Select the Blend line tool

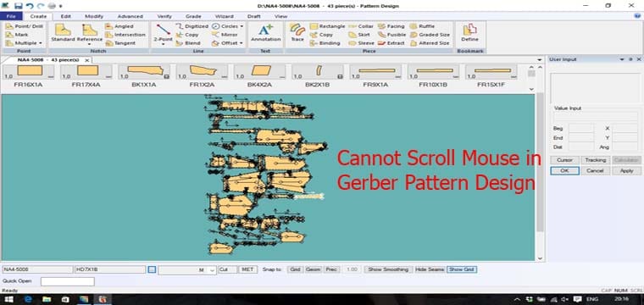188,43
